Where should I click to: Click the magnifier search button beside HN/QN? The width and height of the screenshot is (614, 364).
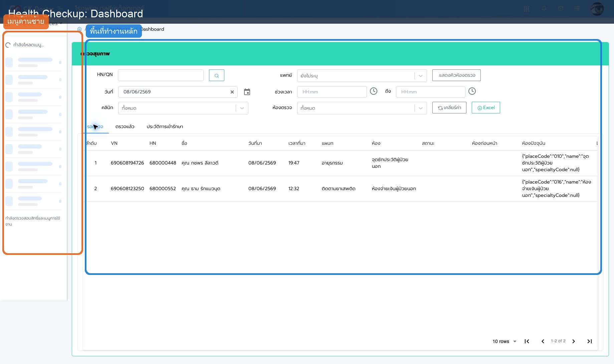(216, 75)
